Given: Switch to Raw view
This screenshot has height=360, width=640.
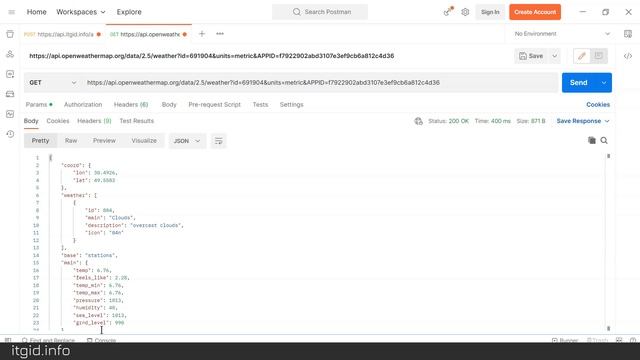Looking at the screenshot, I should point(71,140).
